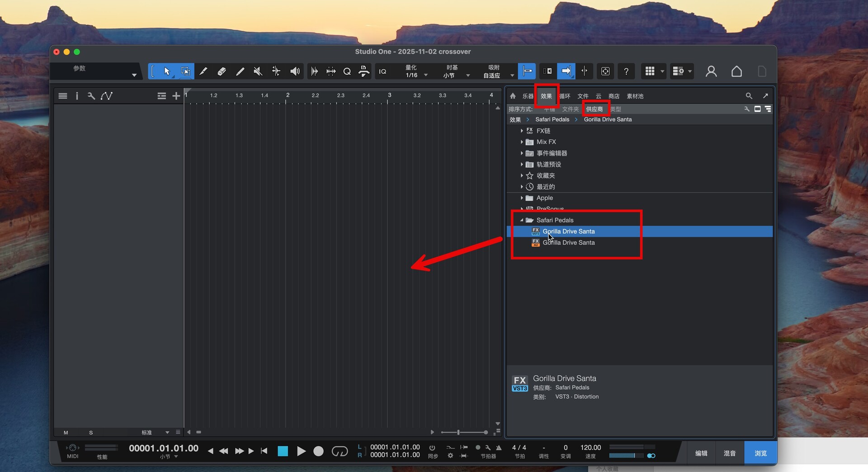Click the add track plus icon
Viewport: 868px width, 472px height.
pos(176,96)
